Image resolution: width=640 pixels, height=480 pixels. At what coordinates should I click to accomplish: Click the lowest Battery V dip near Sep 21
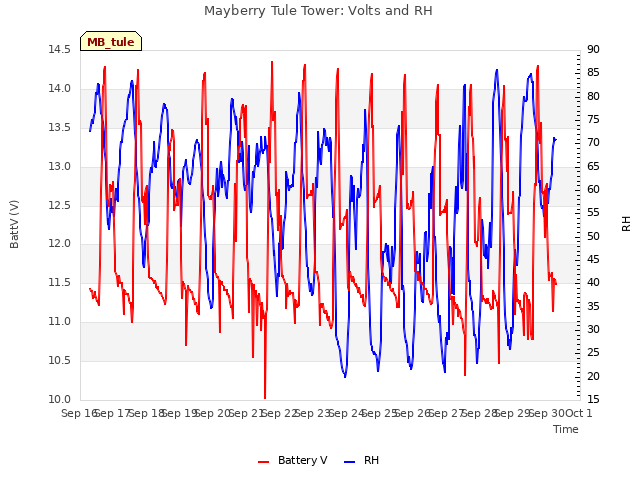click(265, 398)
